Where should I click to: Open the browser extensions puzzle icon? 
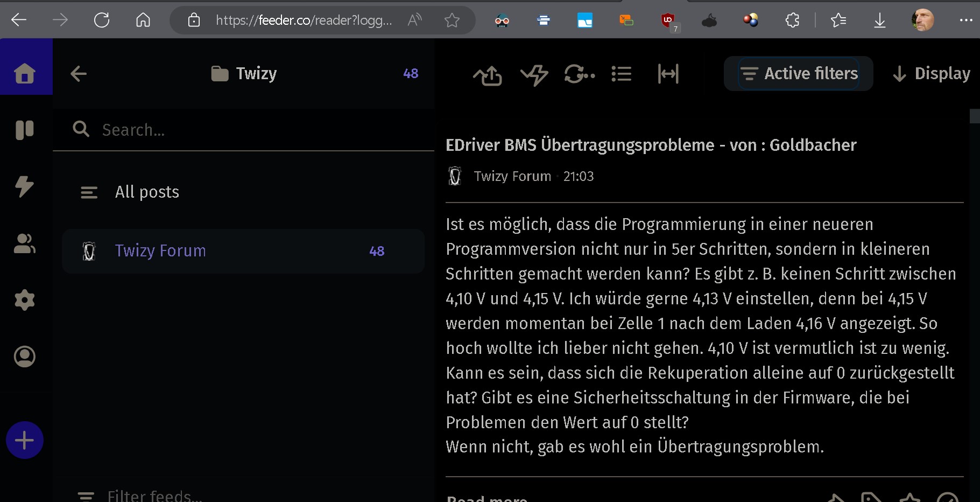[x=792, y=20]
